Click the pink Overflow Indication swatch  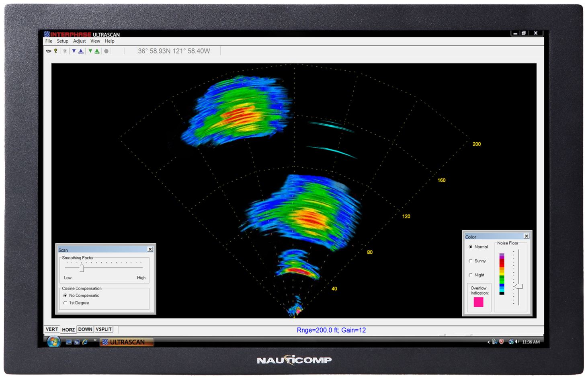[x=478, y=302]
